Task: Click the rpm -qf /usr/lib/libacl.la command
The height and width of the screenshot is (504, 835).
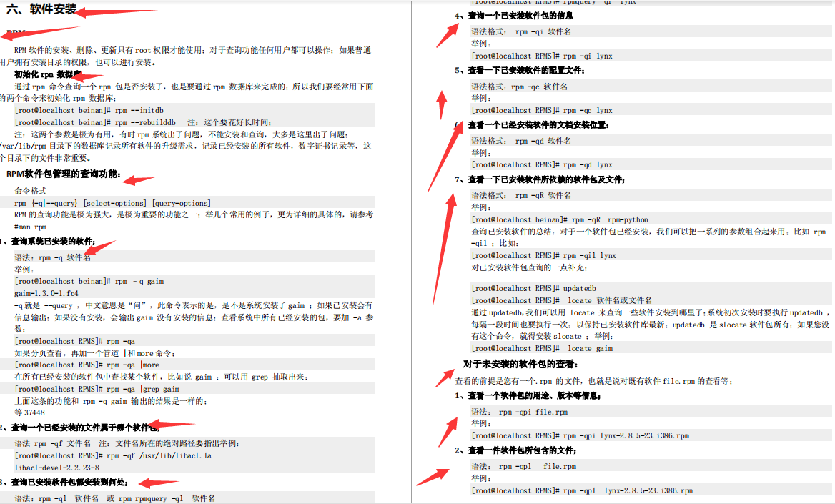Action: pyautogui.click(x=113, y=455)
